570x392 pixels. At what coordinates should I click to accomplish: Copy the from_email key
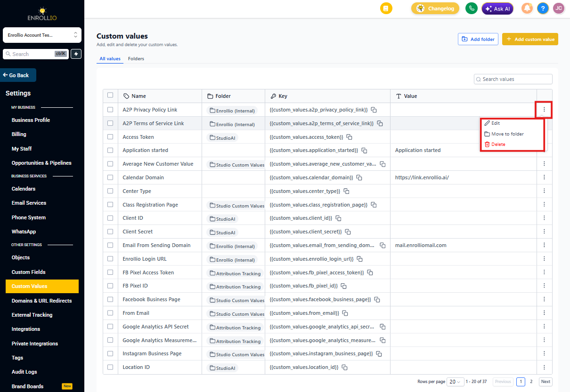click(345, 313)
